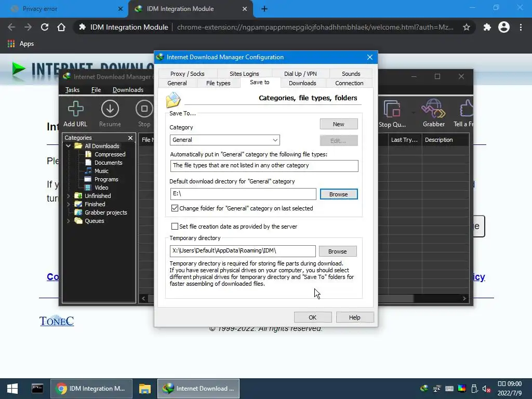
Task: Bookmark this page with the star icon
Action: click(467, 27)
